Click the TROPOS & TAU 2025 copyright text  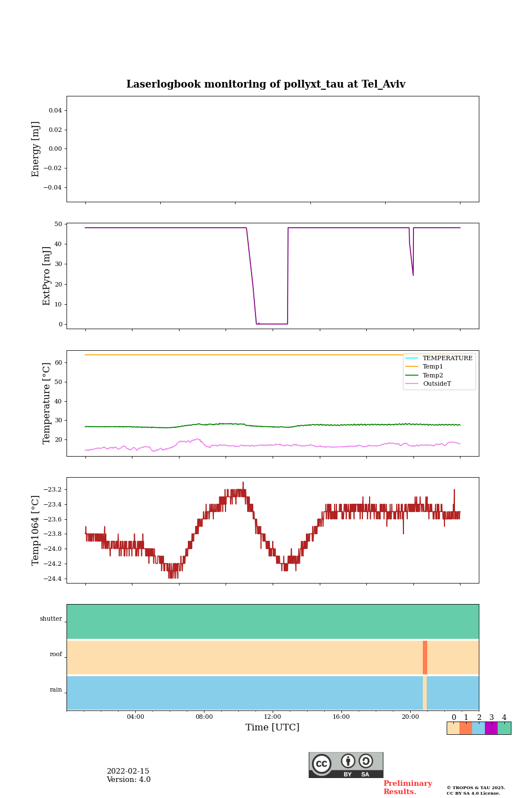coord(476,787)
